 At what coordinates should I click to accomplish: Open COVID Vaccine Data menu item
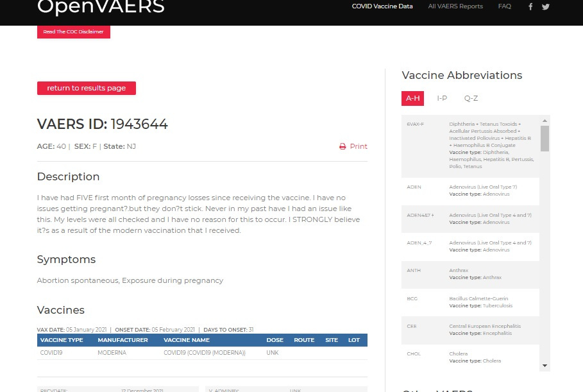tap(382, 6)
